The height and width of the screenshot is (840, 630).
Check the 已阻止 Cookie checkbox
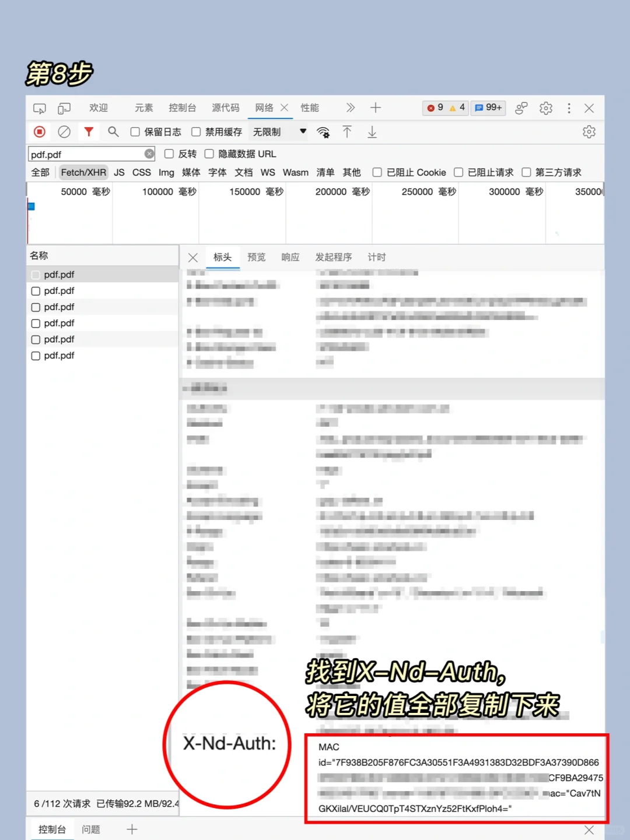[x=377, y=173]
